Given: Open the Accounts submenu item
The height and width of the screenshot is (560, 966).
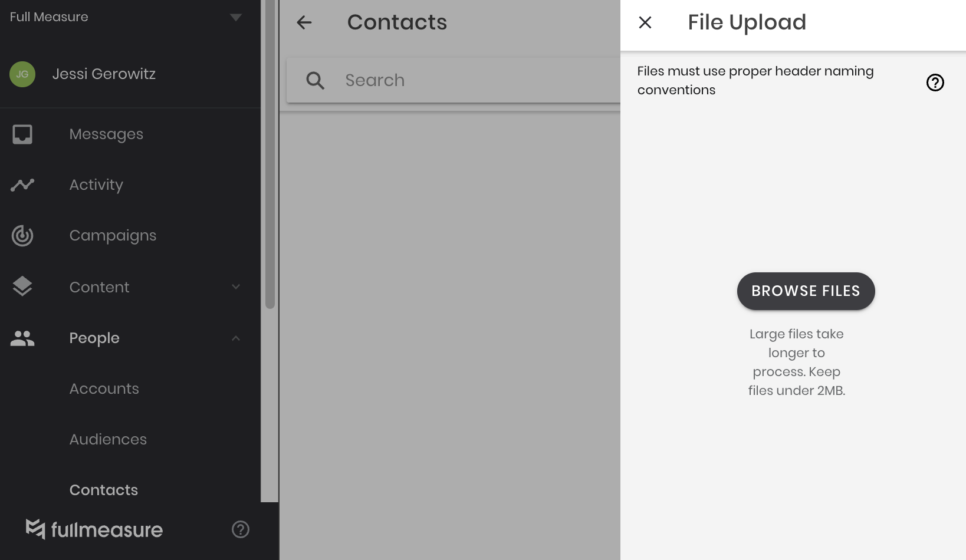Looking at the screenshot, I should tap(104, 388).
